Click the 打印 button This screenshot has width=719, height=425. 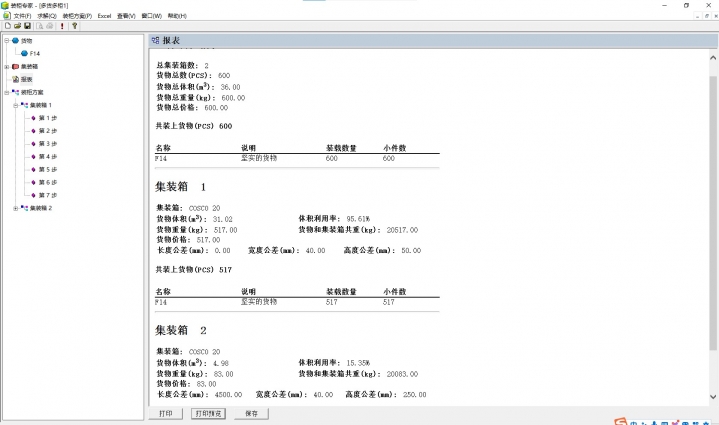pos(166,412)
